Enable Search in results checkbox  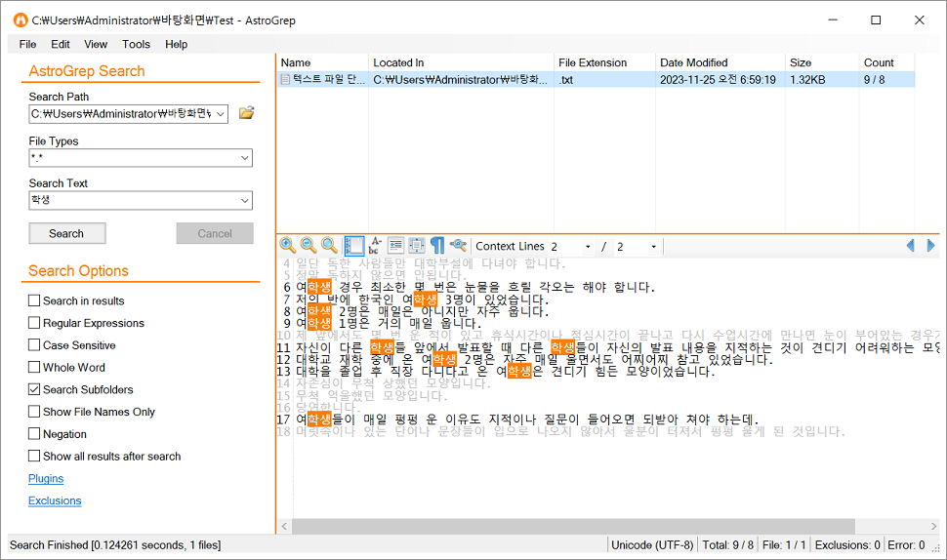pyautogui.click(x=34, y=300)
